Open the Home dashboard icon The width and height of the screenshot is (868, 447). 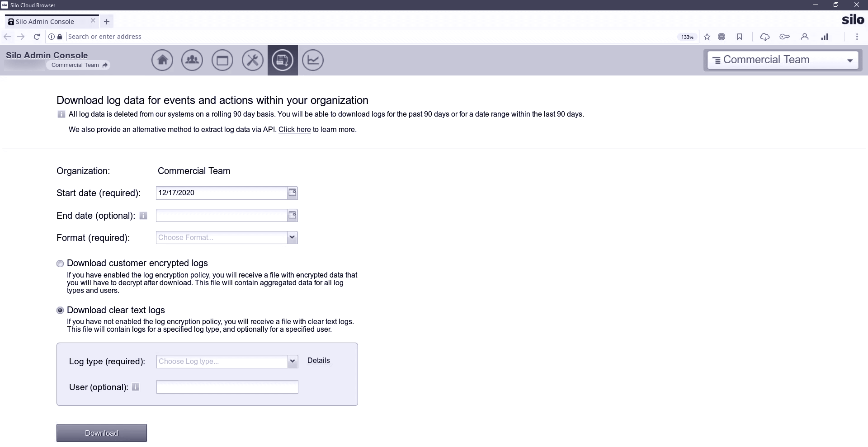pos(162,60)
